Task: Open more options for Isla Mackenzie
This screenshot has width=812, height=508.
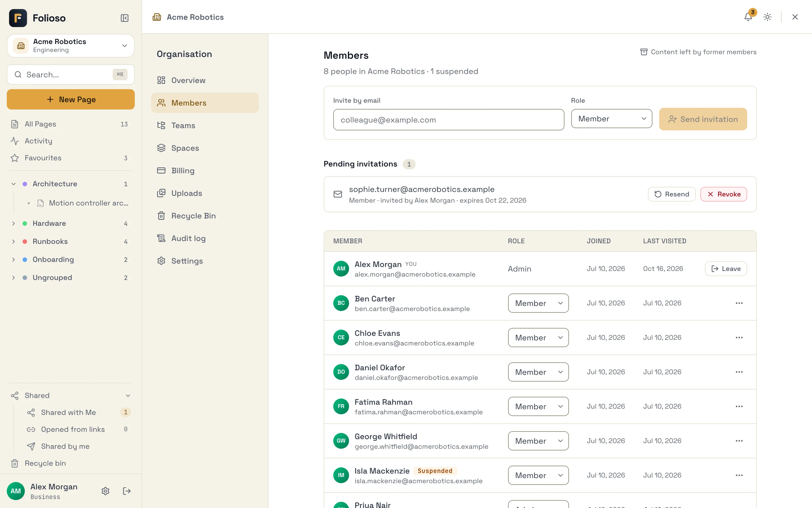Action: [x=739, y=475]
